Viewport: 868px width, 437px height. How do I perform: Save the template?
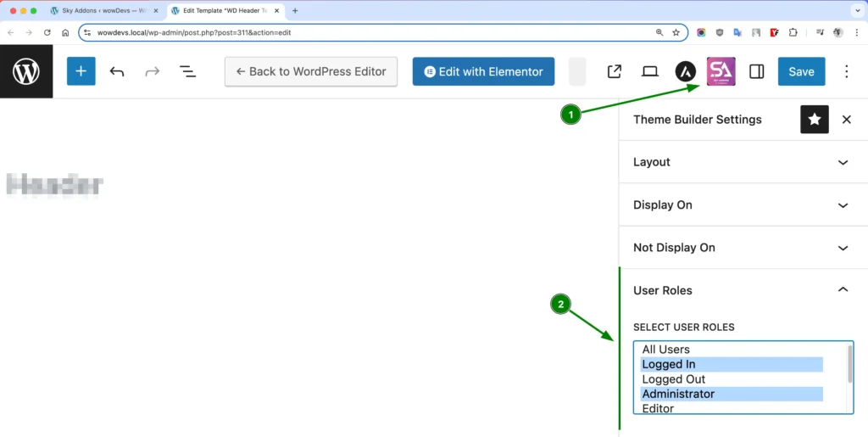(802, 71)
